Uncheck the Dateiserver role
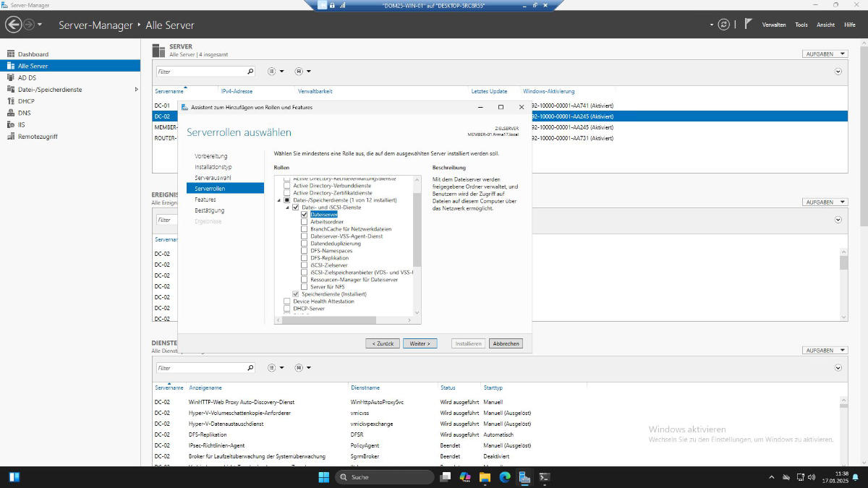 (x=305, y=215)
